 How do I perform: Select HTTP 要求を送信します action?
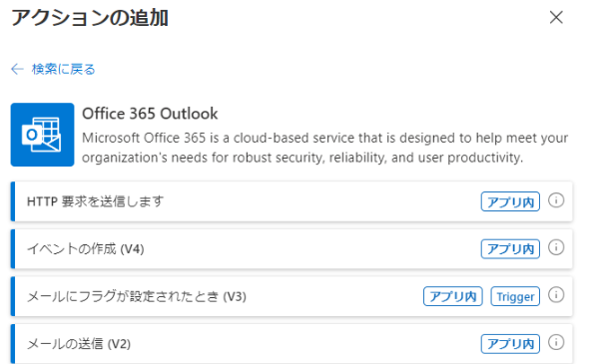292,201
